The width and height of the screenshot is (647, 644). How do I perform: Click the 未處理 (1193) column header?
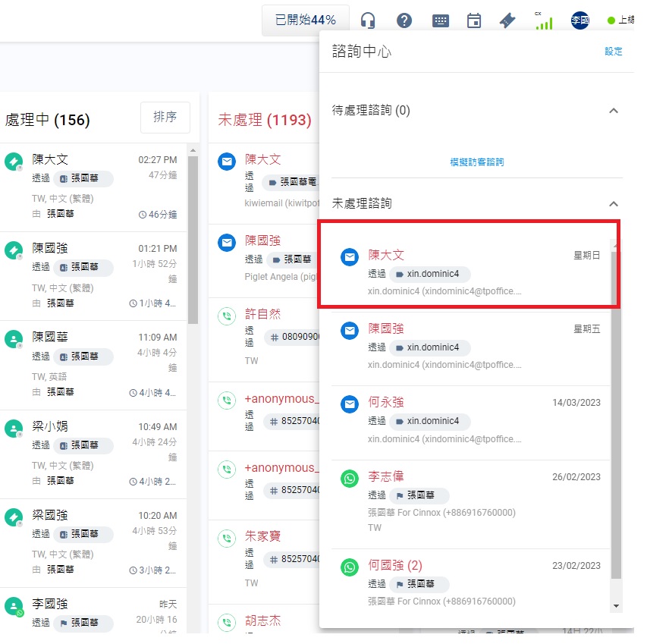tap(265, 120)
